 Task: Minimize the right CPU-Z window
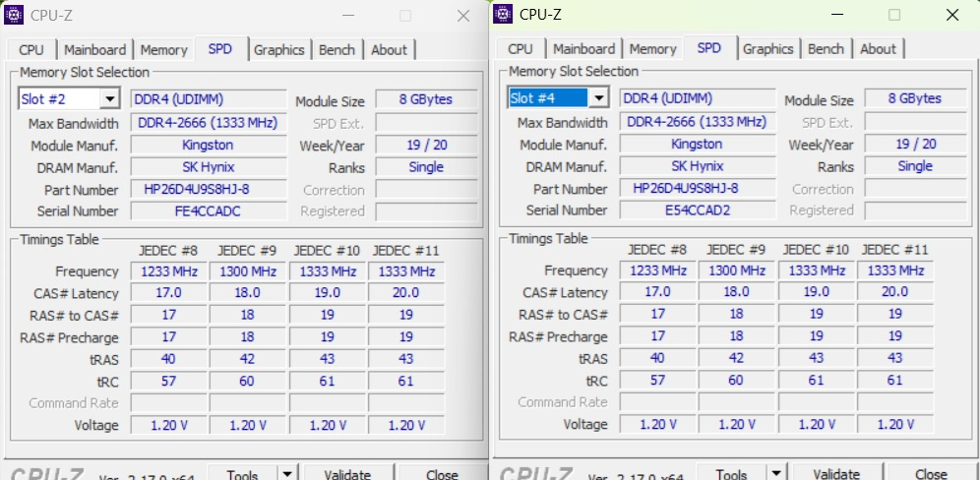click(837, 15)
